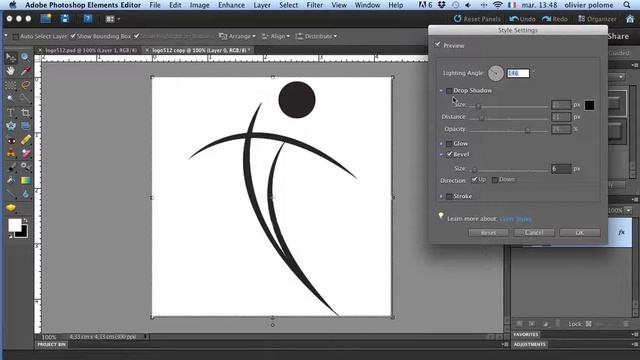
Task: Select the Sponge tool
Action: coord(11,208)
